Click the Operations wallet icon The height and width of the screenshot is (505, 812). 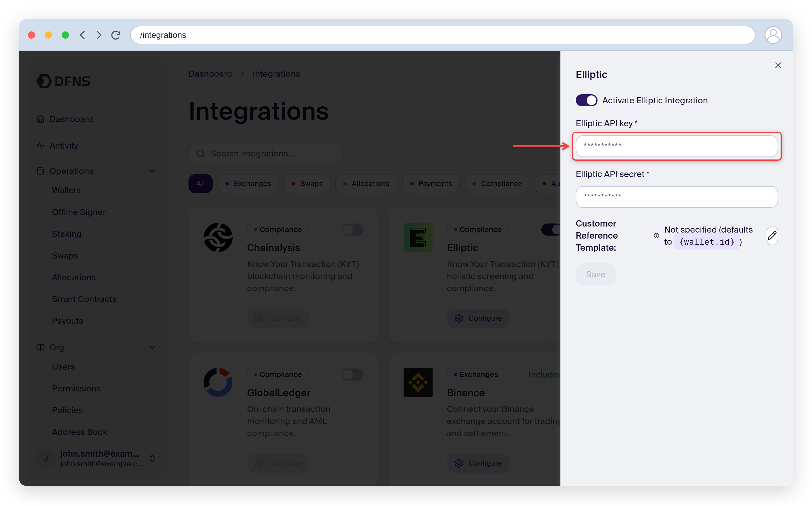click(x=40, y=171)
